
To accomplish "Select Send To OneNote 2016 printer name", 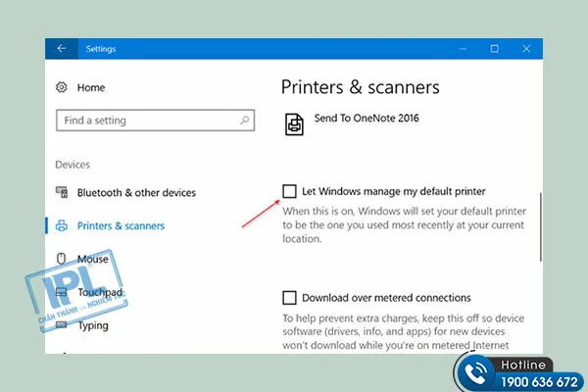I will pos(367,119).
